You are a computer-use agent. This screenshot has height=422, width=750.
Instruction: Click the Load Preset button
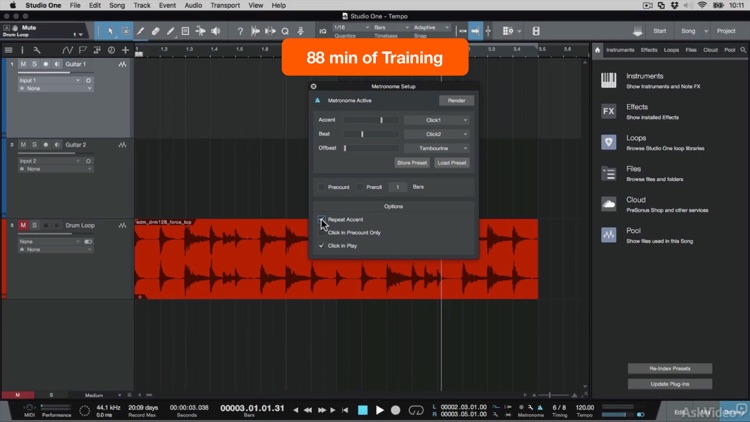(452, 163)
